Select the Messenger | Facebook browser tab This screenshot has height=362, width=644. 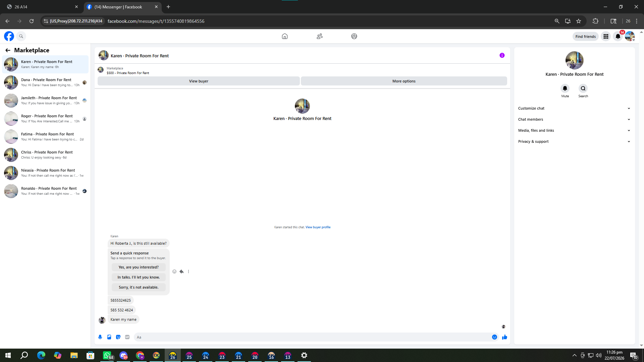pos(122,7)
